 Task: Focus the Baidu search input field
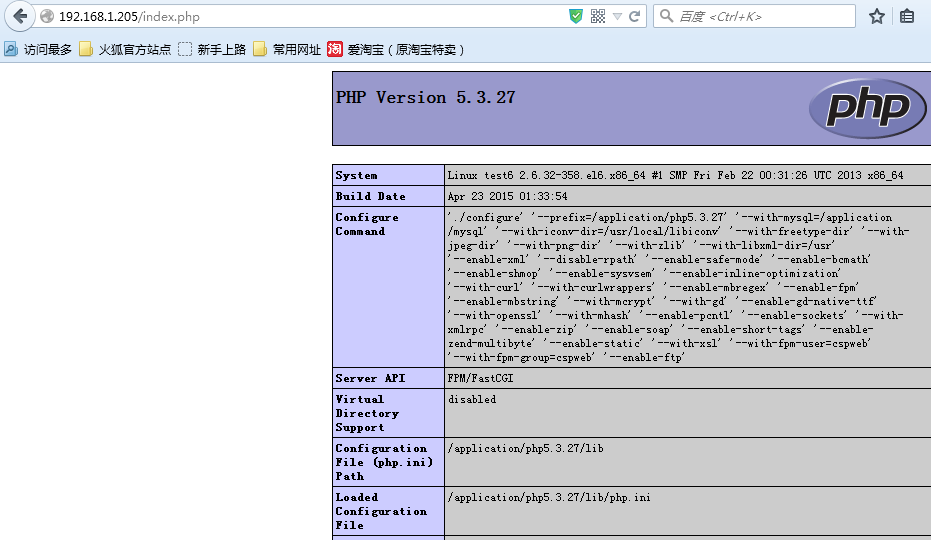pyautogui.click(x=760, y=16)
